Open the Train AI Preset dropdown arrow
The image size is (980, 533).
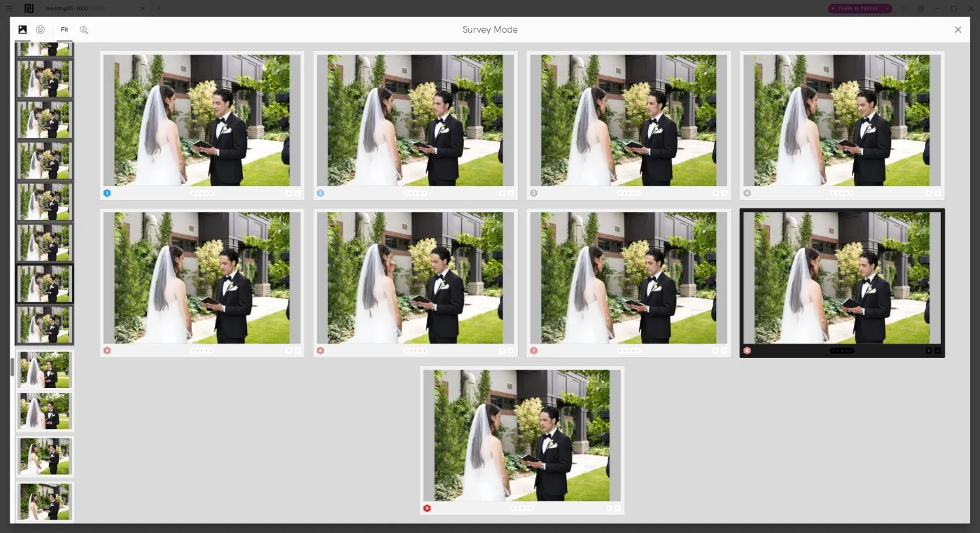[x=887, y=8]
